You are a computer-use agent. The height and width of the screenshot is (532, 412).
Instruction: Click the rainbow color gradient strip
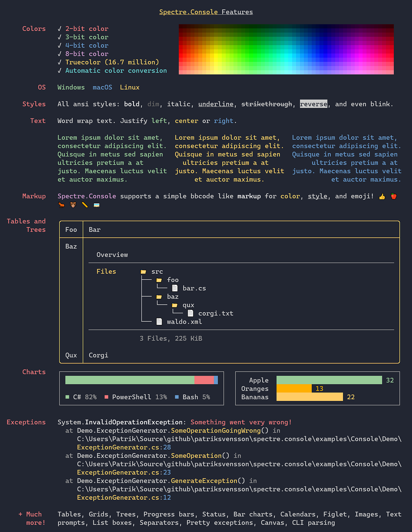[x=286, y=49]
